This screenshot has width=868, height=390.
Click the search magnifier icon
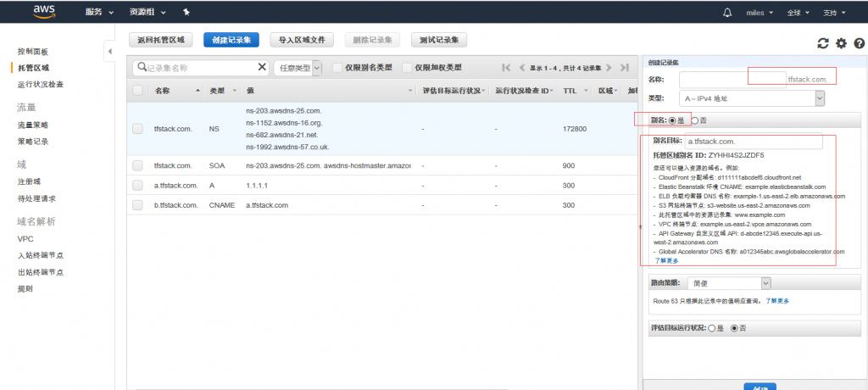point(142,67)
